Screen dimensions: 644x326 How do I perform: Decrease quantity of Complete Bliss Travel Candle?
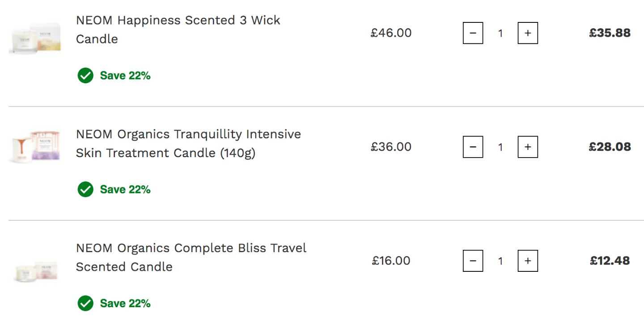[473, 261]
